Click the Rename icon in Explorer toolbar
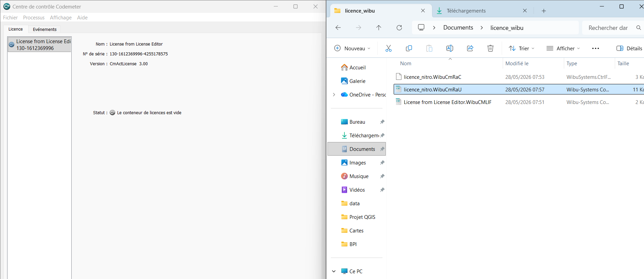The height and width of the screenshot is (279, 644). pos(450,48)
